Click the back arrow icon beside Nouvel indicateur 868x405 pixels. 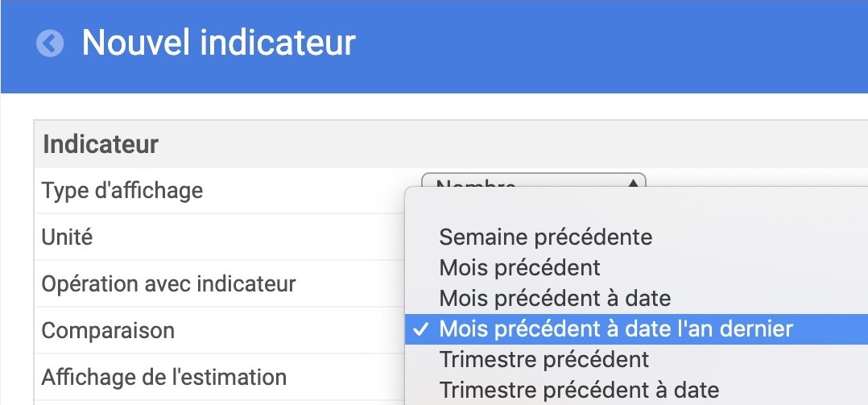click(50, 43)
